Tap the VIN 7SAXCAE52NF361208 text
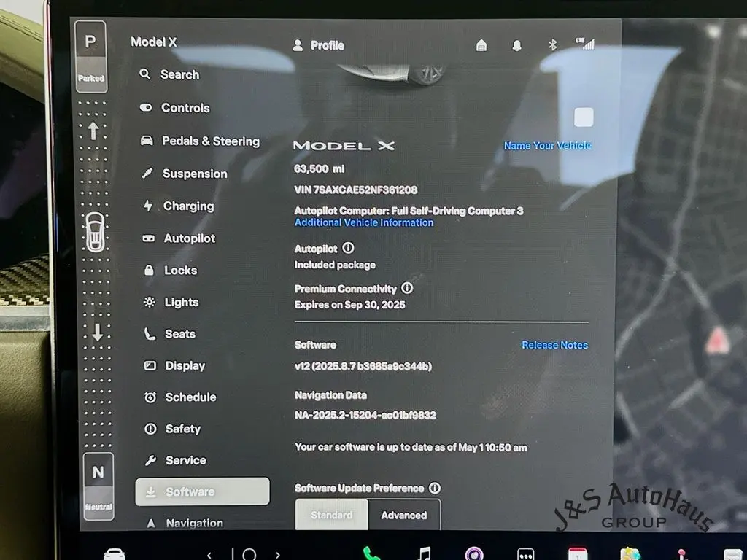747x560 pixels. click(x=356, y=190)
